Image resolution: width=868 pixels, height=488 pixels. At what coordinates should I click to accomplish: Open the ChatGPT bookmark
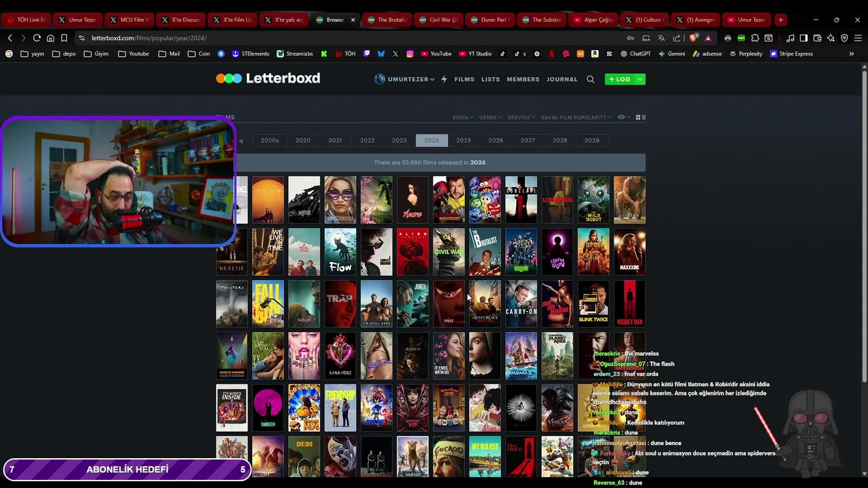pos(635,54)
